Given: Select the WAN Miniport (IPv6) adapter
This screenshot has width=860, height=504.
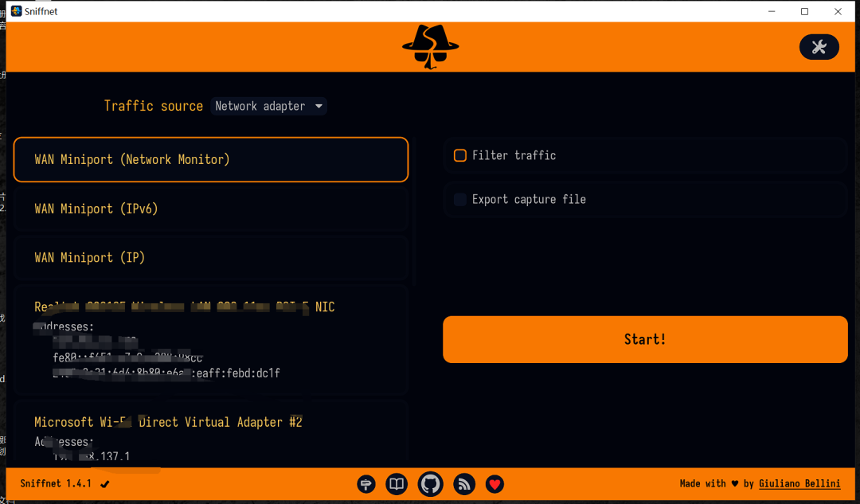Looking at the screenshot, I should [211, 209].
